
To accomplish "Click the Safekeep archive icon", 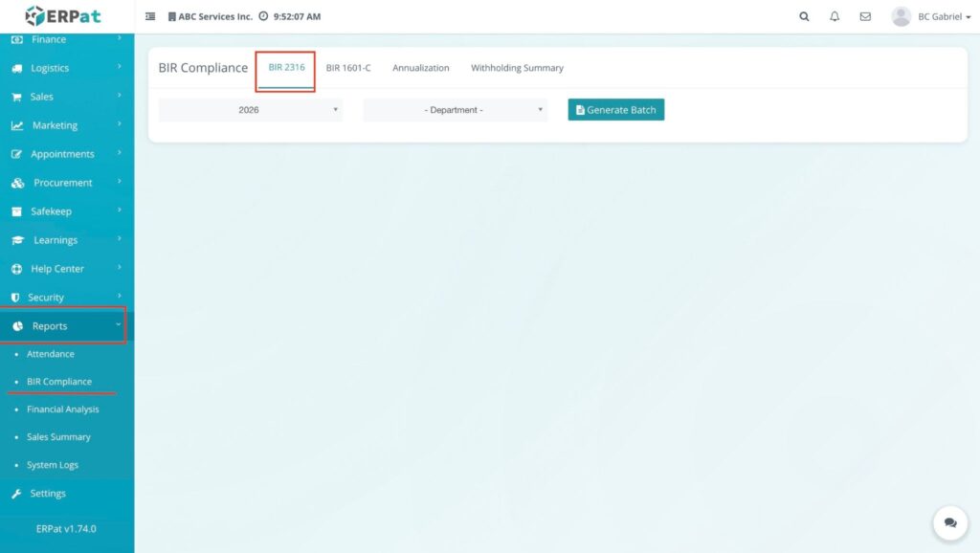I will tap(16, 211).
